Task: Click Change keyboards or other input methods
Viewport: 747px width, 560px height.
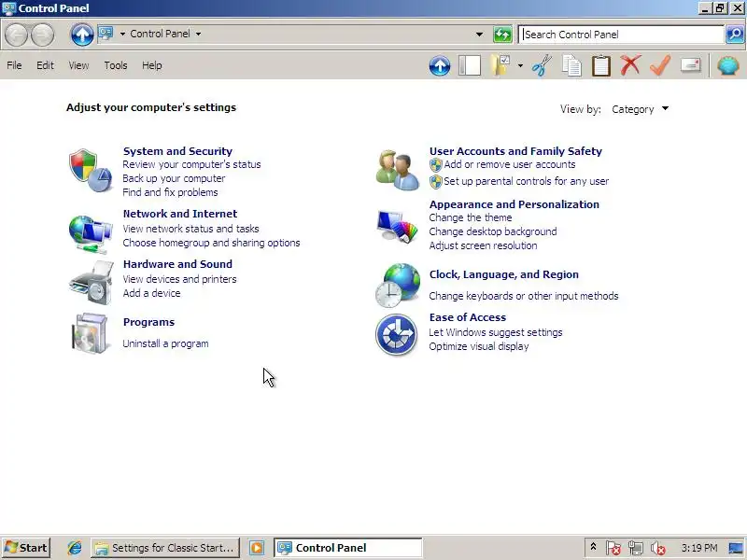Action: coord(524,296)
